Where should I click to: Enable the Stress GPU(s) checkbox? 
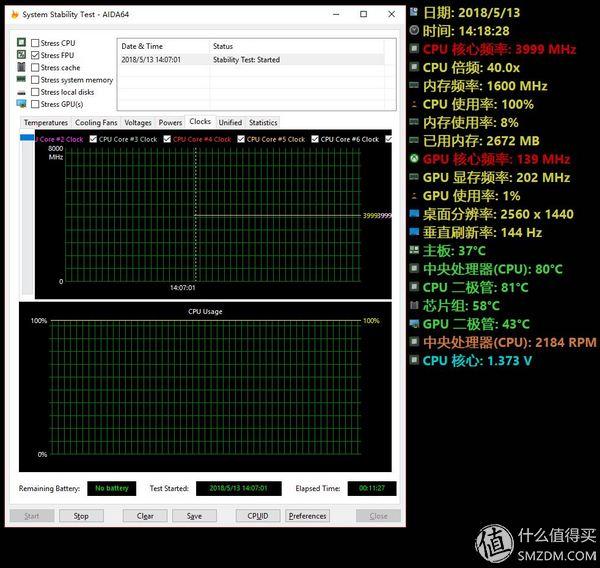(35, 104)
